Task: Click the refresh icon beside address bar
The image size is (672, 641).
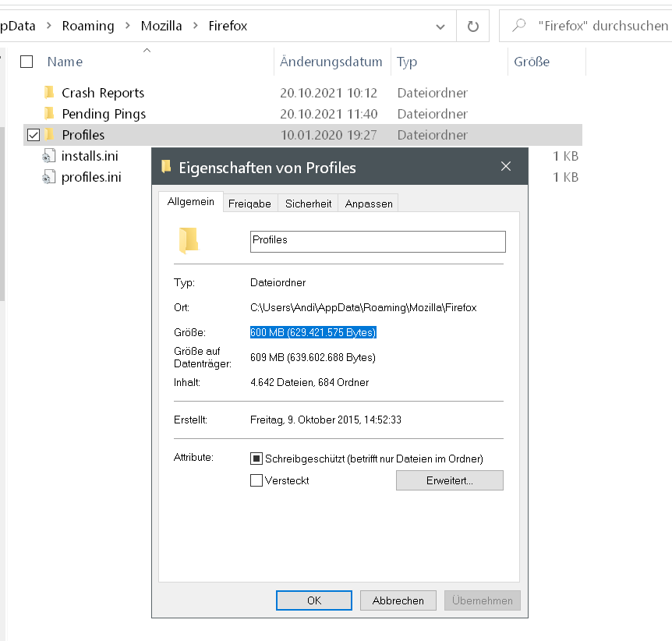Action: point(472,27)
